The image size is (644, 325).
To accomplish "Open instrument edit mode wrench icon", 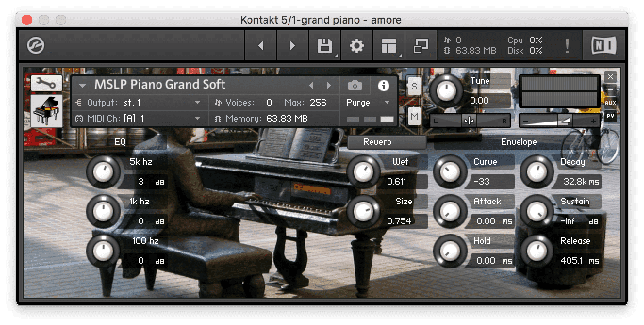I will click(47, 84).
